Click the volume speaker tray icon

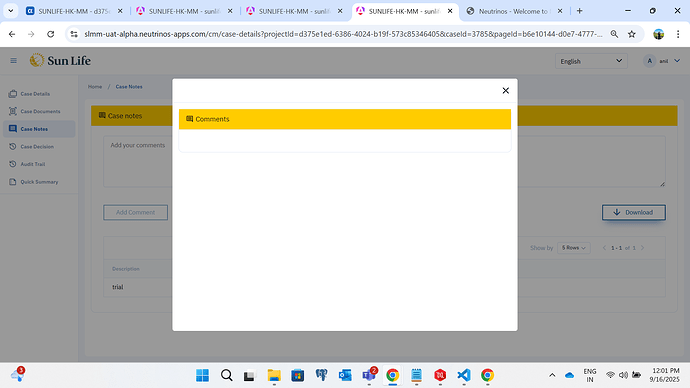(x=623, y=375)
